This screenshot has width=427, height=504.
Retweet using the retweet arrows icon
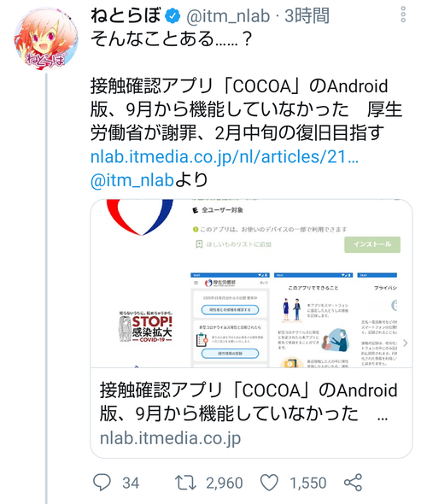point(185,483)
